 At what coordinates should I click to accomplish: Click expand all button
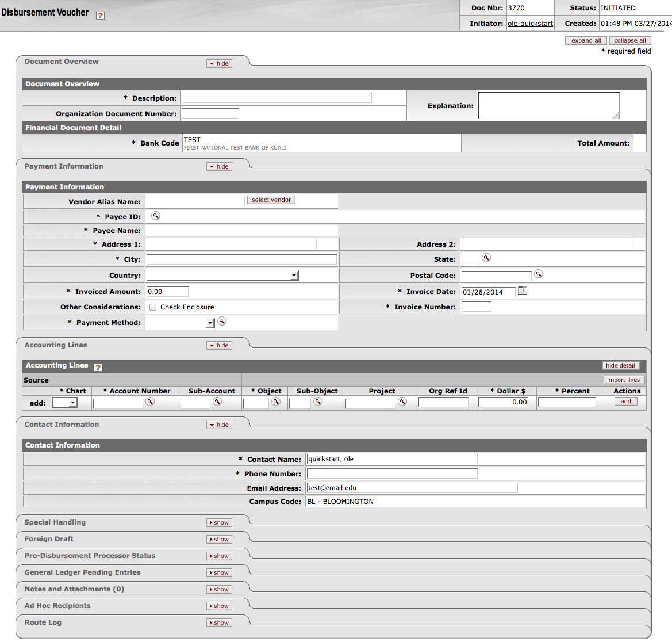586,40
